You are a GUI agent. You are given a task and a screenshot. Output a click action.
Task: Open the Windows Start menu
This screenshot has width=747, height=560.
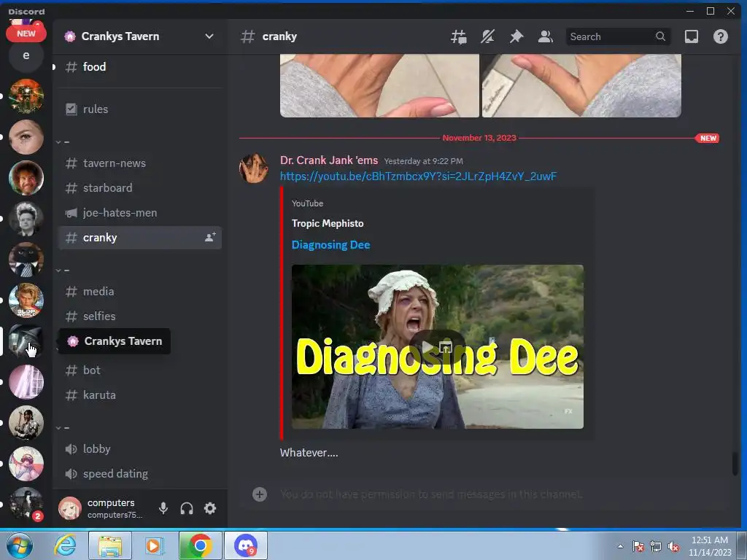tap(20, 545)
